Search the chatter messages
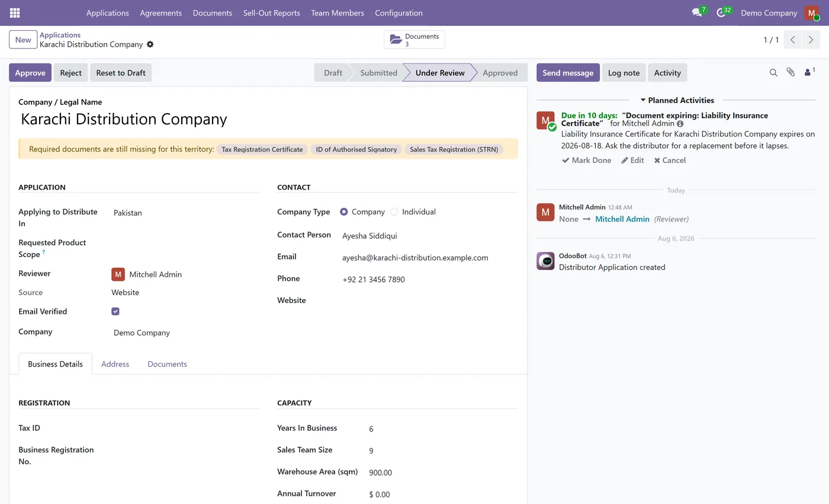 tap(773, 73)
